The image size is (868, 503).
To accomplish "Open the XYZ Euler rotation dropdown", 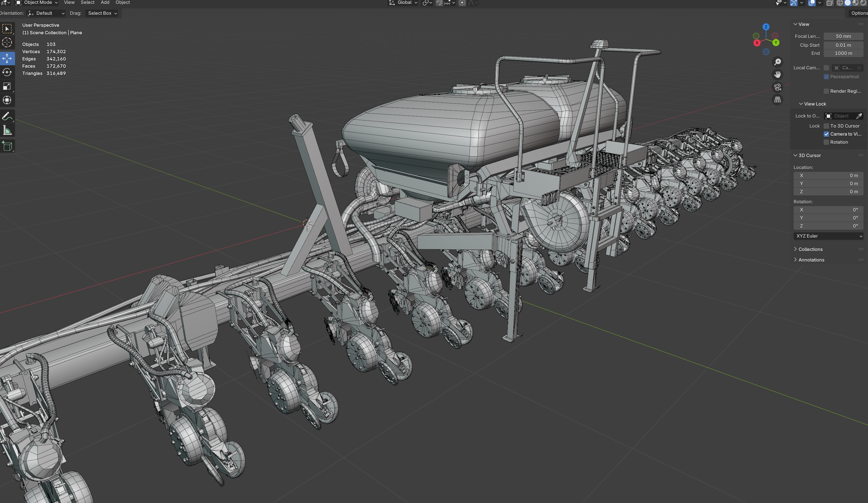I will point(828,236).
